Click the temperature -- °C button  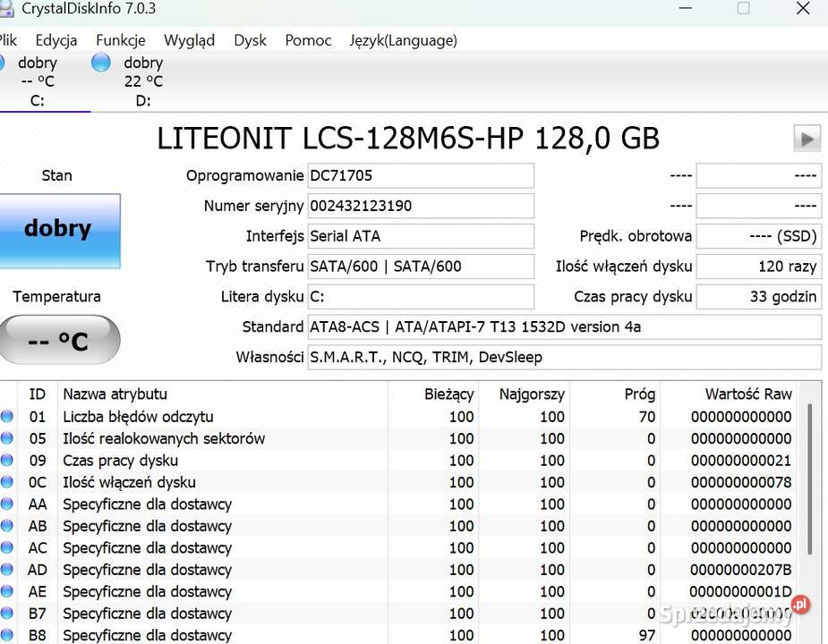click(58, 340)
